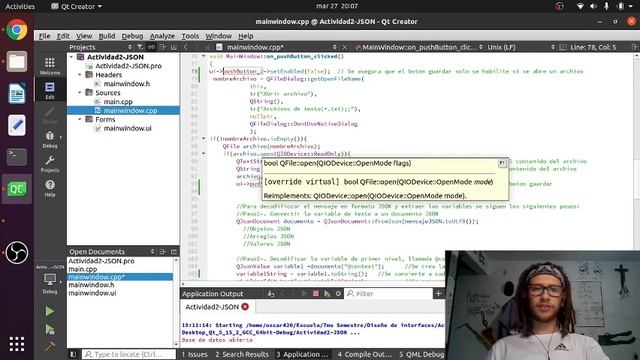Open OBS Studio from the dock

[17, 252]
